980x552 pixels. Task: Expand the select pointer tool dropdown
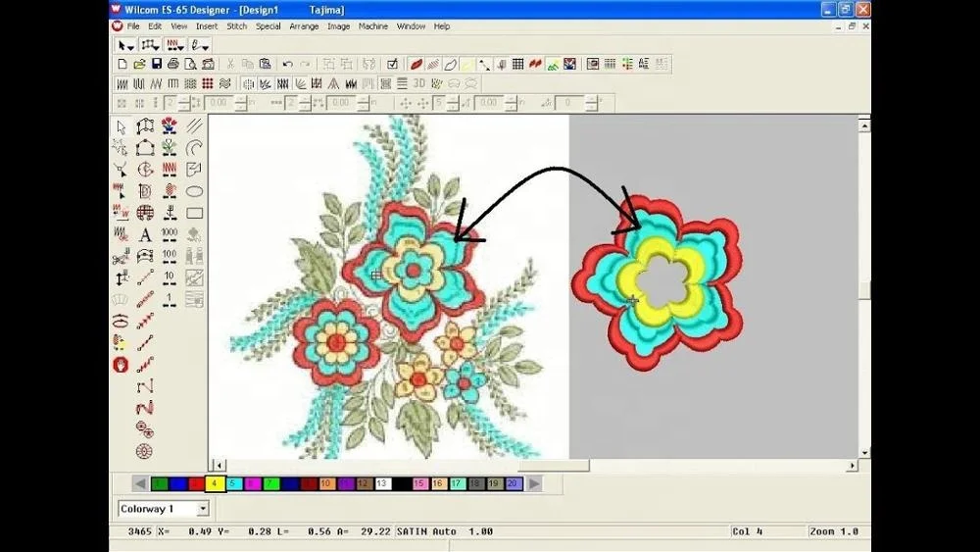click(125, 45)
